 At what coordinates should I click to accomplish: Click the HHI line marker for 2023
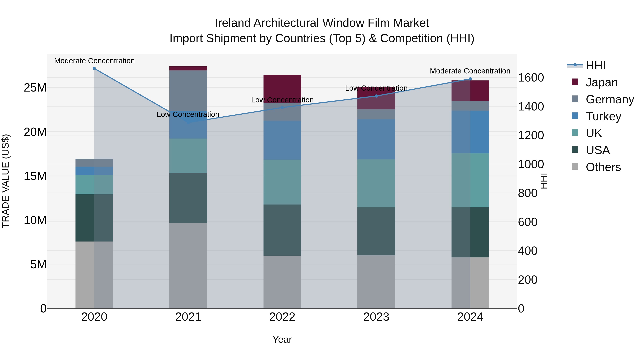coord(376,96)
